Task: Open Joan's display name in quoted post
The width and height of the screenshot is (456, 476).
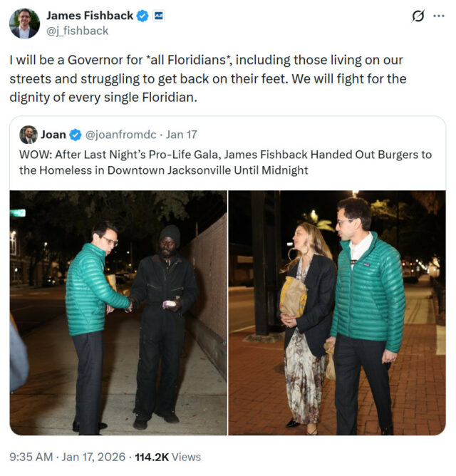Action: pos(53,135)
